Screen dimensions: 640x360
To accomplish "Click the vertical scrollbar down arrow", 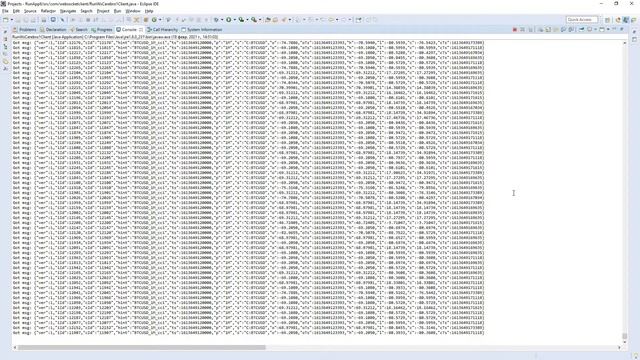I will coord(624,342).
